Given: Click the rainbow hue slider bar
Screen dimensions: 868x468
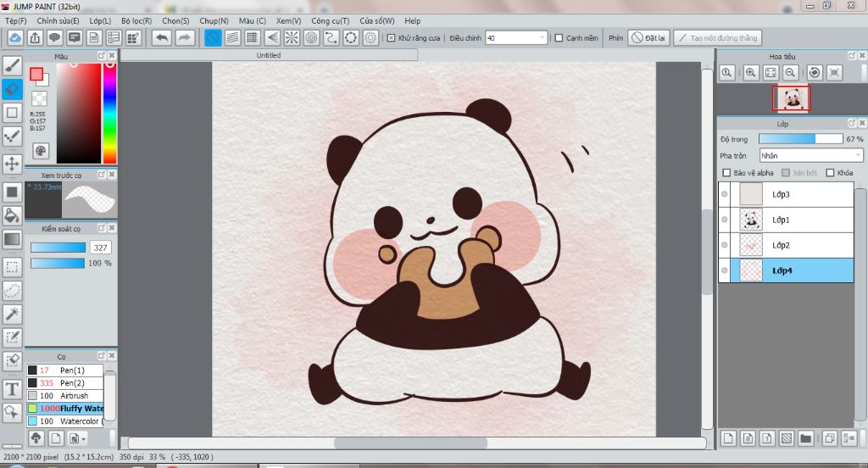Looking at the screenshot, I should tap(109, 113).
